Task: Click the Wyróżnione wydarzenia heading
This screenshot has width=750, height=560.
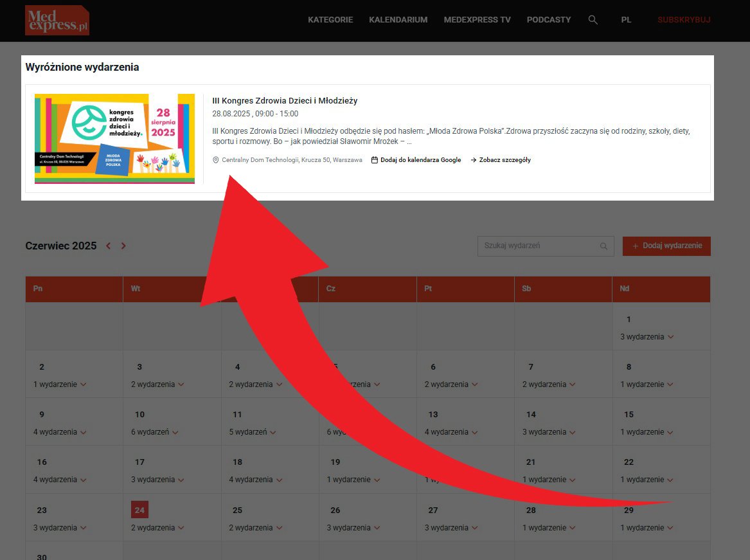Action: coord(82,67)
